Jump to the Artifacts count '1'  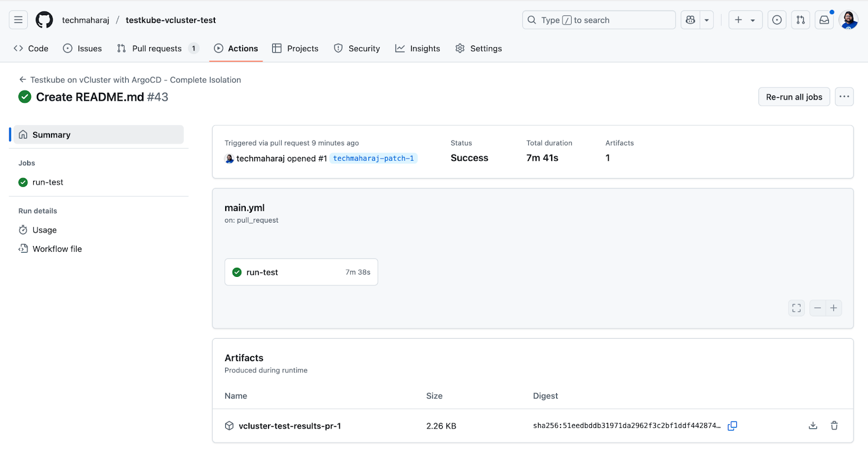point(608,158)
